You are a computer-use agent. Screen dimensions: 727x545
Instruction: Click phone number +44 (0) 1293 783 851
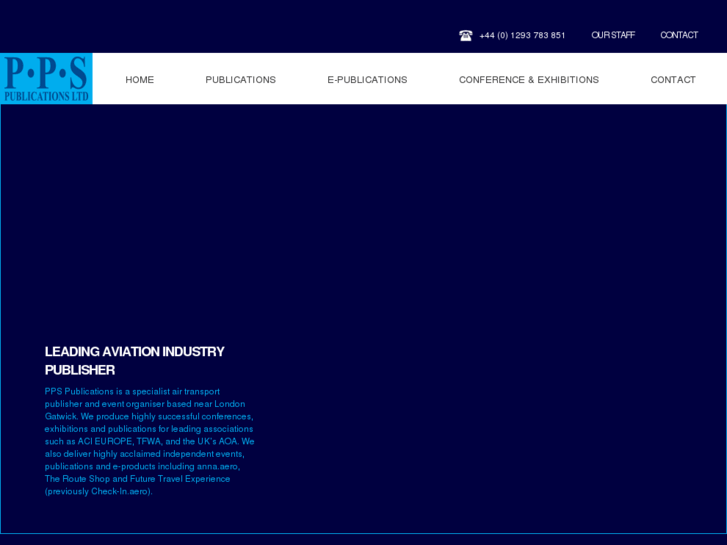pos(522,35)
